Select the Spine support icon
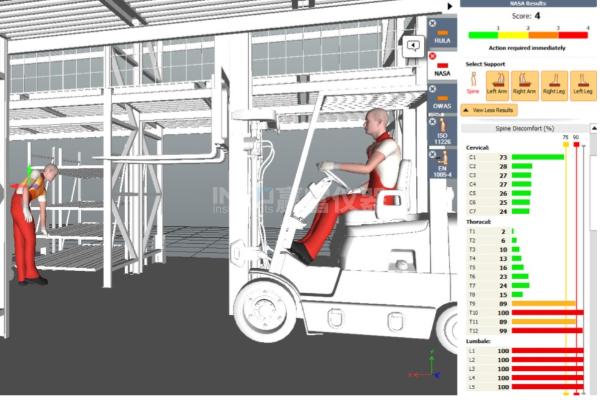The image size is (600, 400). pyautogui.click(x=473, y=82)
